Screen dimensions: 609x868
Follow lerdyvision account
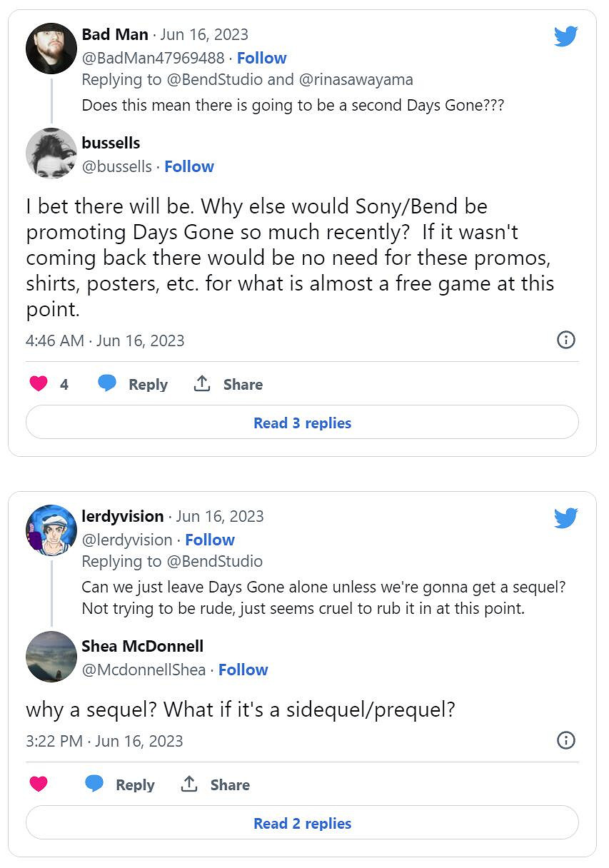[x=209, y=540]
